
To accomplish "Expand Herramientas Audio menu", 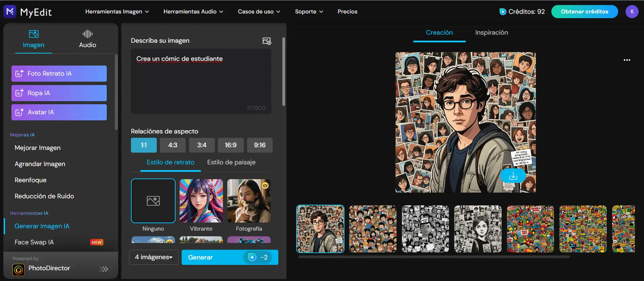I will 193,11.
